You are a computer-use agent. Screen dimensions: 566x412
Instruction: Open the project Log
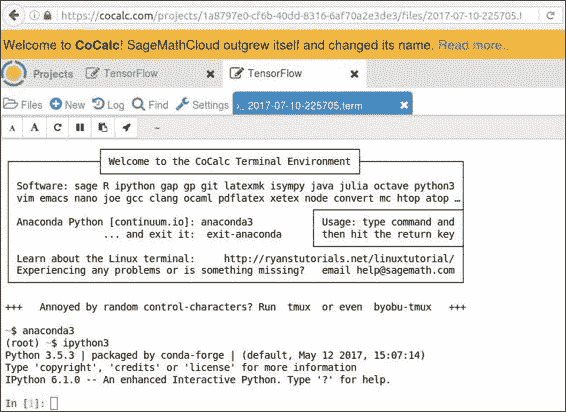tap(108, 105)
